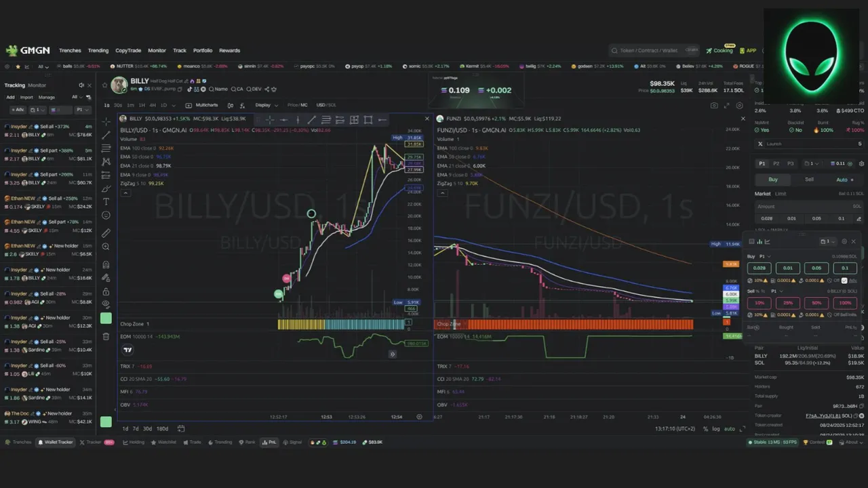Close the BILLY chart pane
Screen dimensions: 868x488
[427, 119]
